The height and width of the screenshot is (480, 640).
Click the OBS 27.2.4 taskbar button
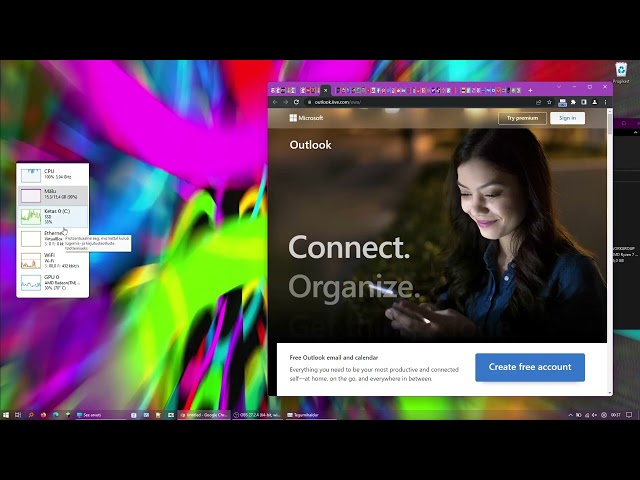pyautogui.click(x=257, y=415)
